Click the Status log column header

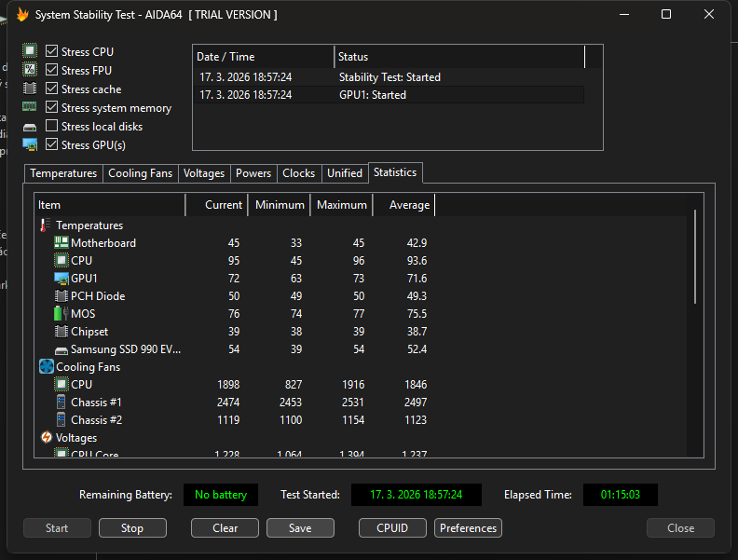point(459,57)
